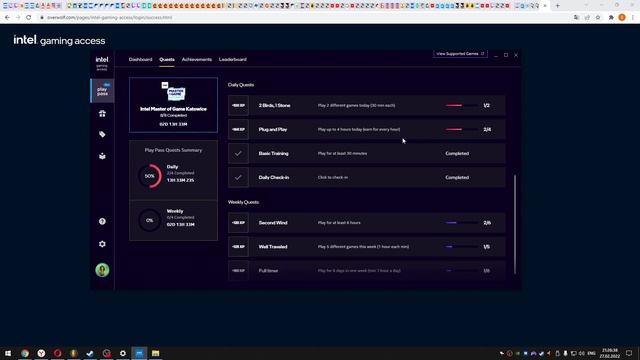This screenshot has width=640, height=360.
Task: Click the Daily Check-in completed checkmark
Action: tap(238, 178)
